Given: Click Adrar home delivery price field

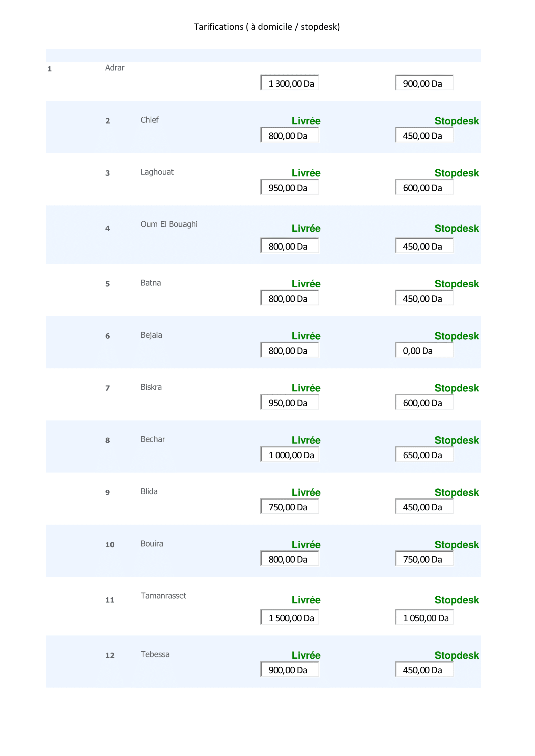Looking at the screenshot, I should pyautogui.click(x=289, y=83).
